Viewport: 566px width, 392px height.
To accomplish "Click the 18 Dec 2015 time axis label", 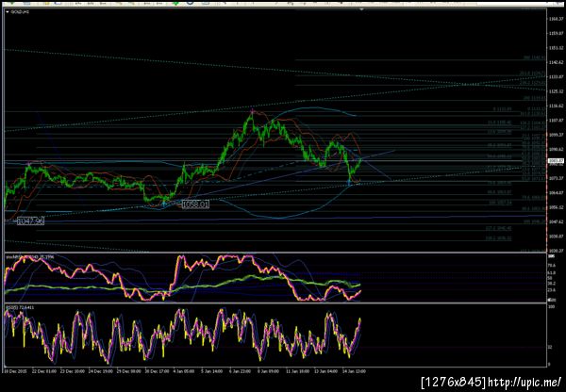I will click(15, 371).
